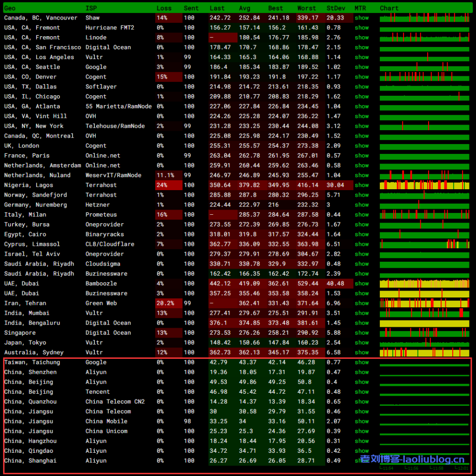Select the Avg column header

(x=244, y=8)
